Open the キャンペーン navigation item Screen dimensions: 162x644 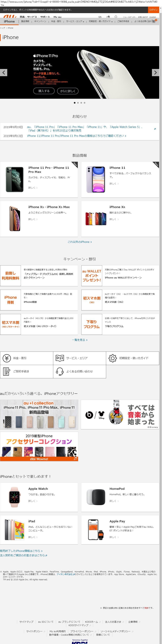pos(40,22)
